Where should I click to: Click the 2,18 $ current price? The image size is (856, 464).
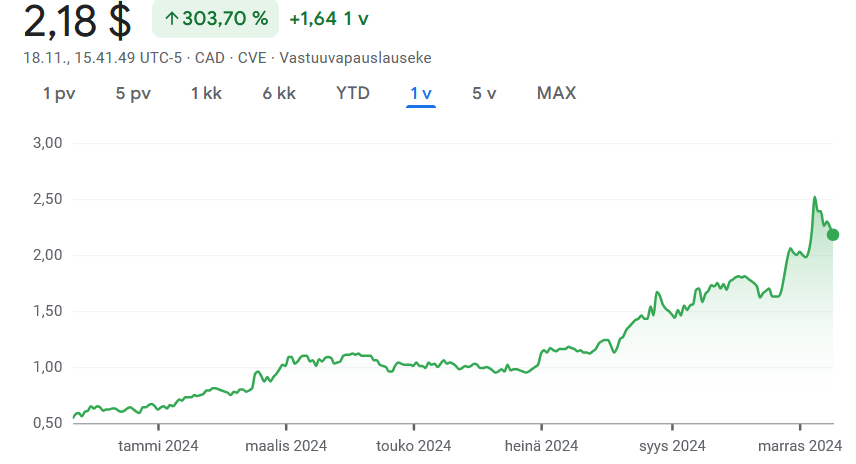coord(78,20)
